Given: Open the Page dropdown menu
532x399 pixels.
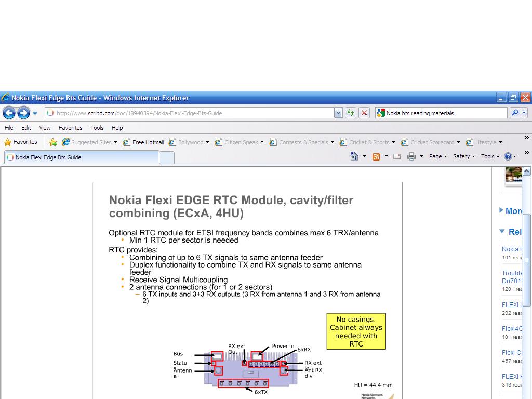Looking at the screenshot, I should click(x=438, y=156).
